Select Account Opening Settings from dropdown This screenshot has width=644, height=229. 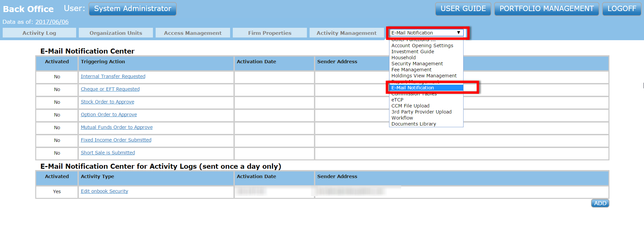[x=422, y=46]
